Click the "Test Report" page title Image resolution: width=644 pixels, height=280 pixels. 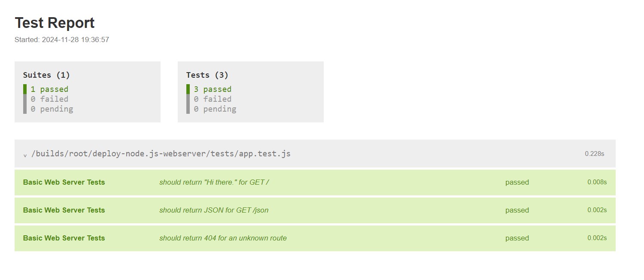click(x=55, y=23)
